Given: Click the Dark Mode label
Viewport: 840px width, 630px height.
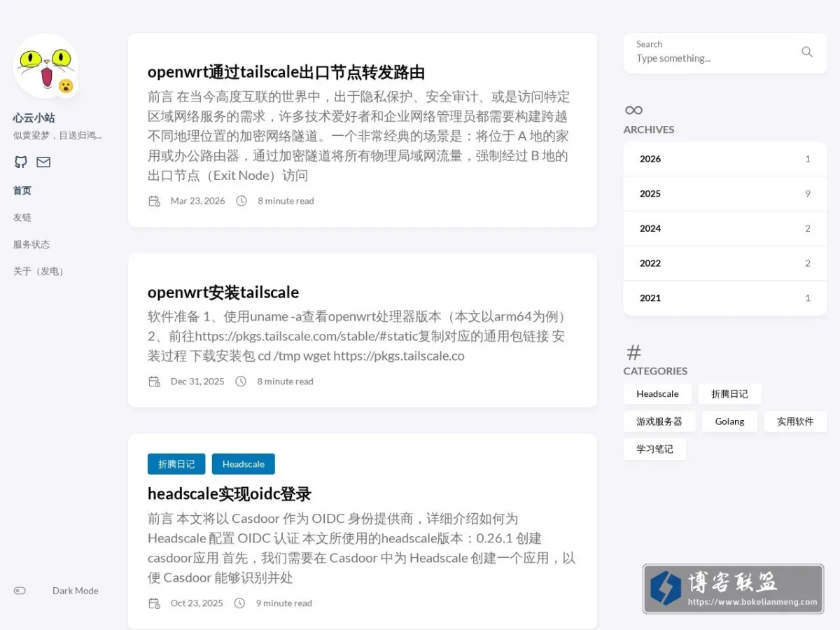Looking at the screenshot, I should (x=76, y=591).
